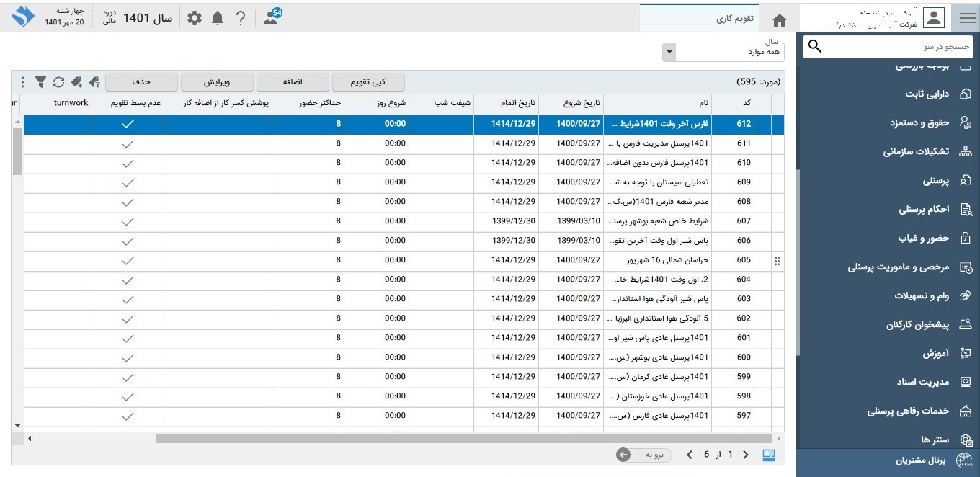Open the settings gear in the top bar

coord(195,18)
